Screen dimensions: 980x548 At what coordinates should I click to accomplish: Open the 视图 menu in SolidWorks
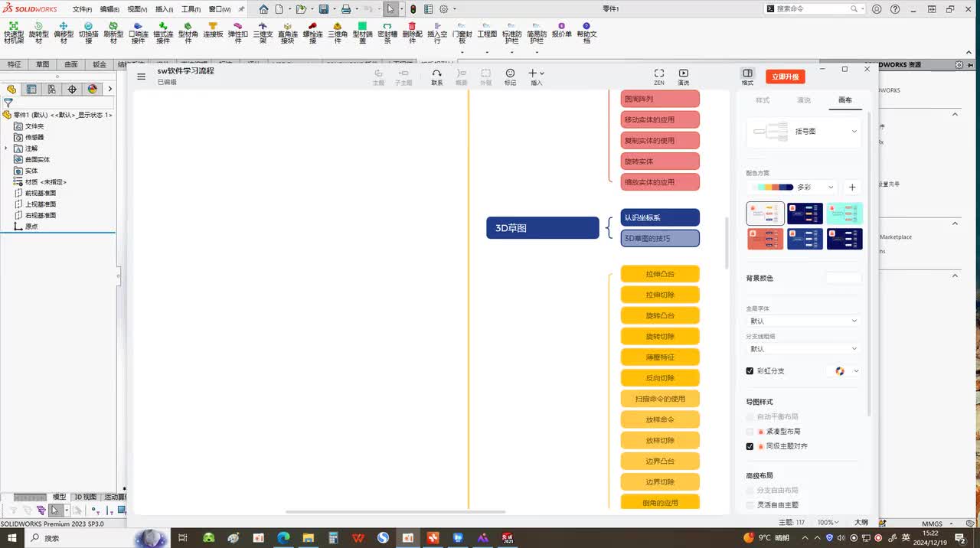point(137,9)
